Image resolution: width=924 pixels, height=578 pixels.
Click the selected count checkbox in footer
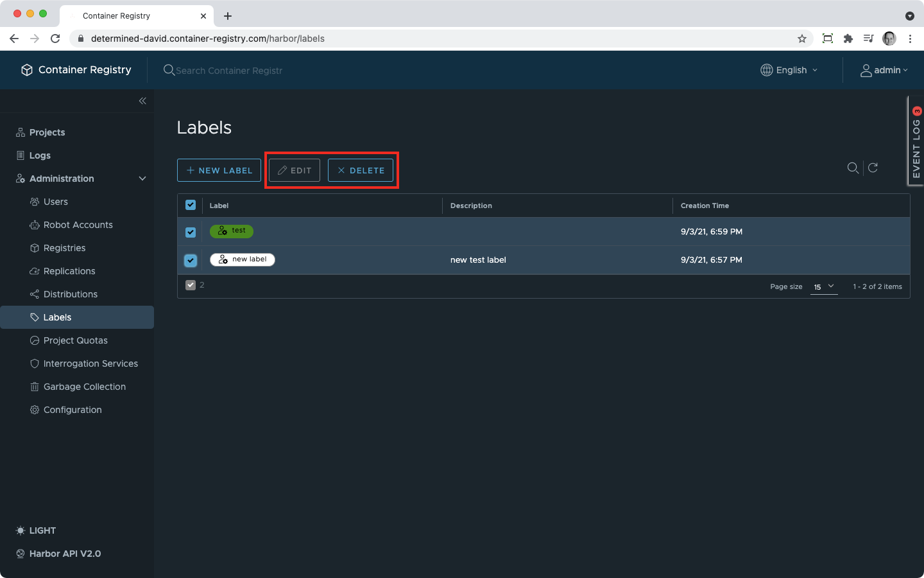(191, 285)
